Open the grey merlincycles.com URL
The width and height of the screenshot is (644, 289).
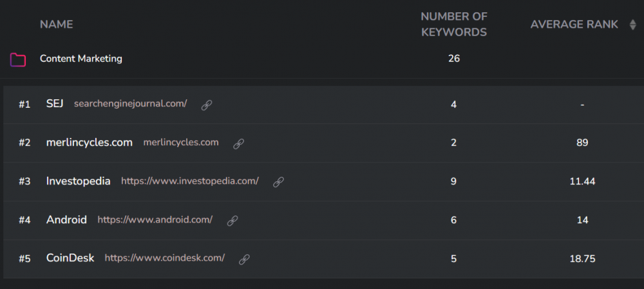[x=181, y=143]
